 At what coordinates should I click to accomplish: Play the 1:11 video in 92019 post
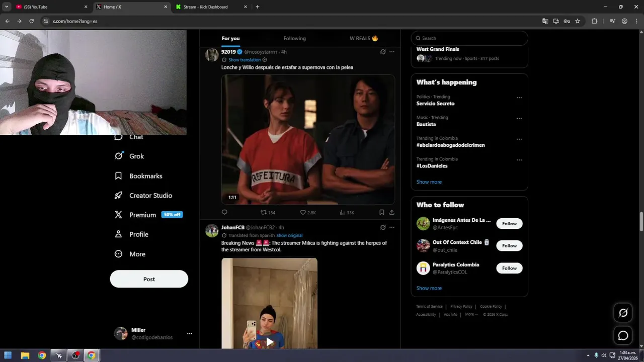click(x=308, y=139)
